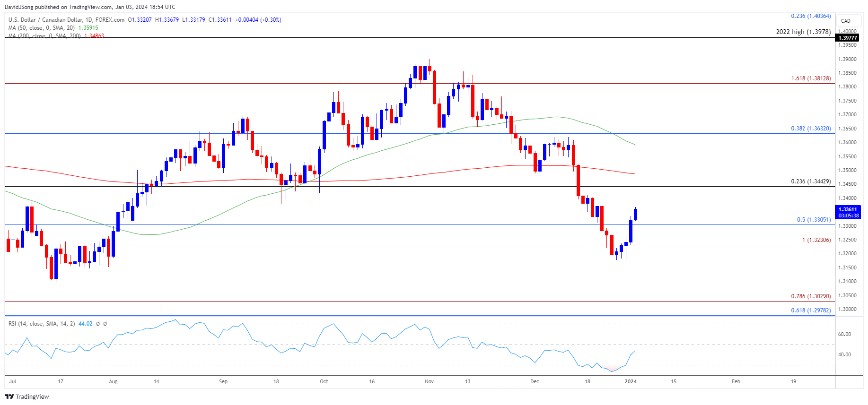Click the 2024 label on the time axis
The height and width of the screenshot is (405, 868).
point(631,381)
